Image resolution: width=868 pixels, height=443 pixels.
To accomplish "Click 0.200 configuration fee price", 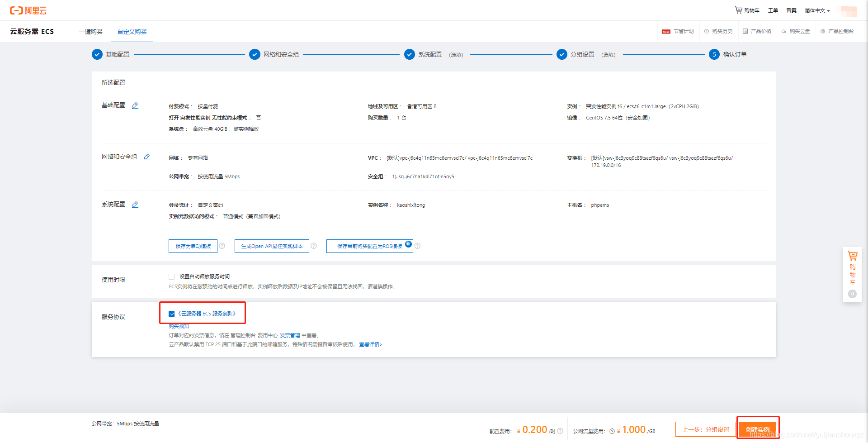I will pyautogui.click(x=535, y=429).
